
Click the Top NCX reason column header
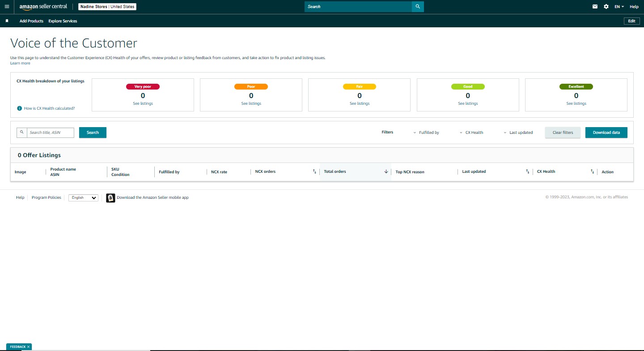(x=410, y=172)
